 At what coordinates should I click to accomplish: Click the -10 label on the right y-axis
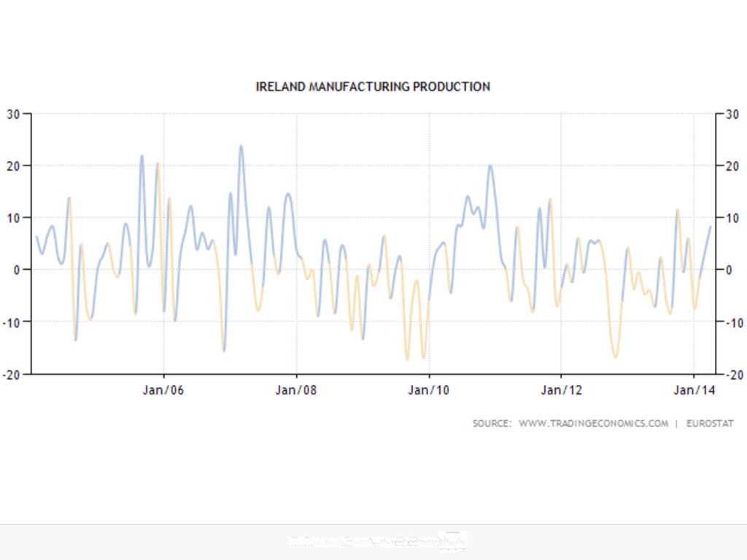(x=732, y=322)
